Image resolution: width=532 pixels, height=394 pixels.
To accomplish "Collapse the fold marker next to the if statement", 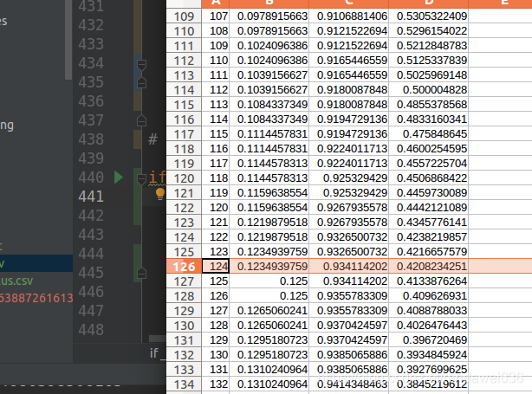I will coord(141,178).
